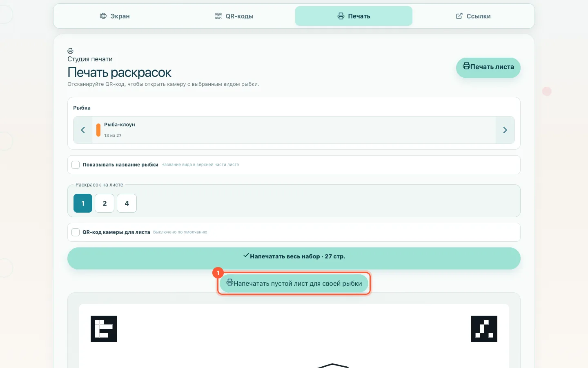
Task: Click the QR icon on QR-коды tab
Action: pyautogui.click(x=218, y=16)
